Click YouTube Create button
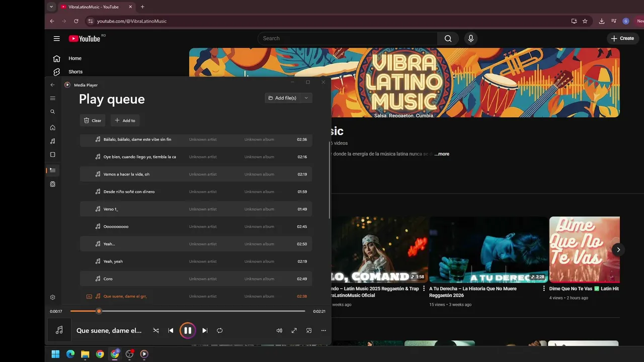 [x=622, y=38]
